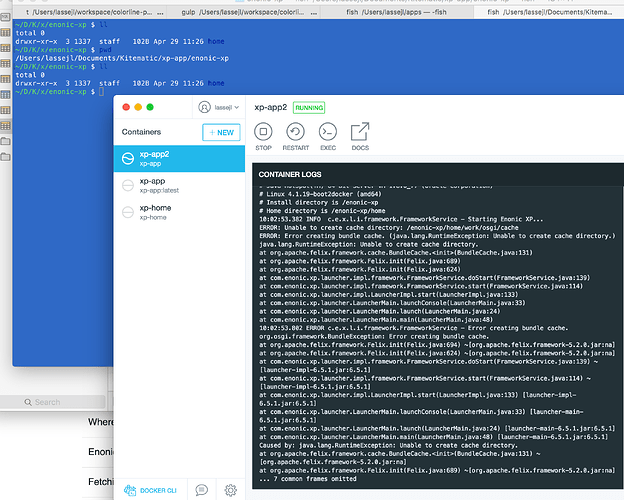Image resolution: width=624 pixels, height=500 pixels.
Task: Open Kitematic settings gear
Action: coord(230,490)
